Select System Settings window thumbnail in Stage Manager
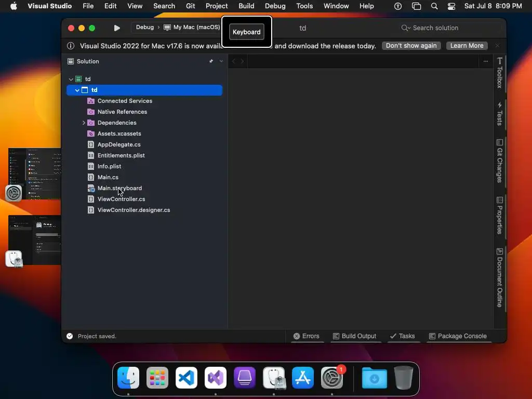 tap(35, 174)
